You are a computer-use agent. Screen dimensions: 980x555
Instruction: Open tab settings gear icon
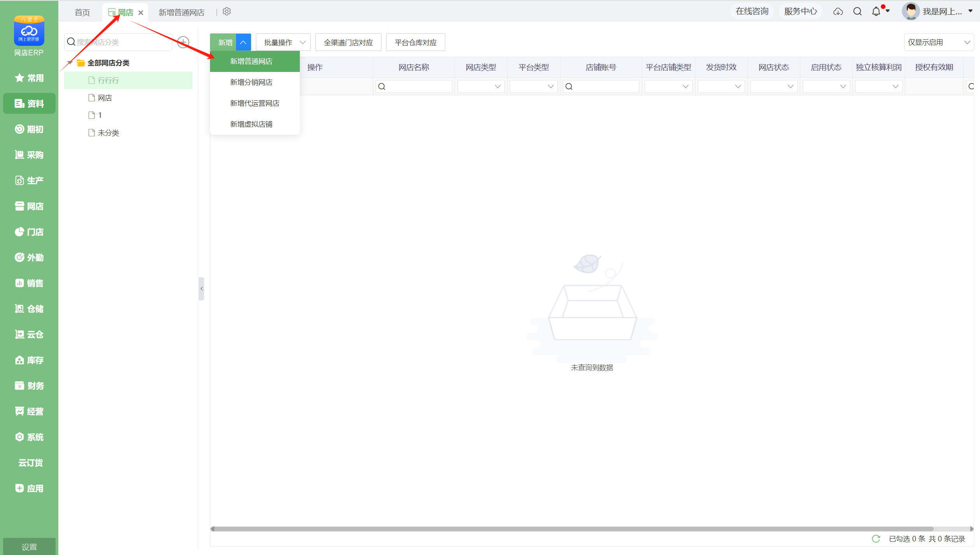227,12
